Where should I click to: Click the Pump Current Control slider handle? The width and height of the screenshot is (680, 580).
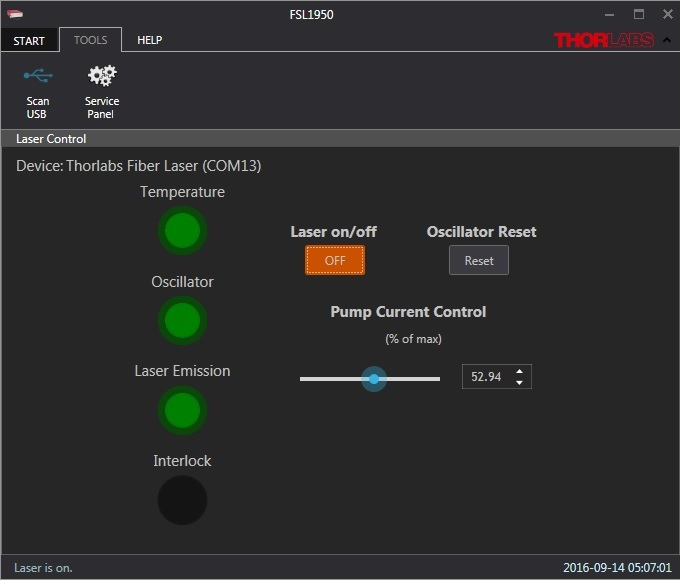coord(374,379)
